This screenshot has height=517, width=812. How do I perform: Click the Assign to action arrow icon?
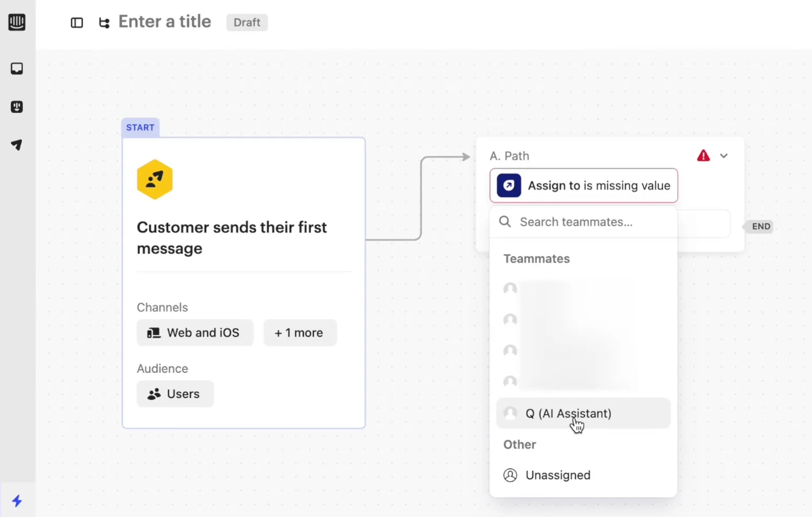[509, 186]
